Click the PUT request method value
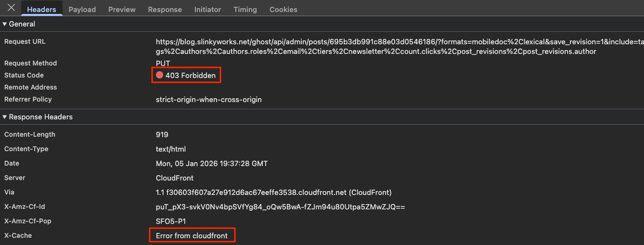 [163, 63]
